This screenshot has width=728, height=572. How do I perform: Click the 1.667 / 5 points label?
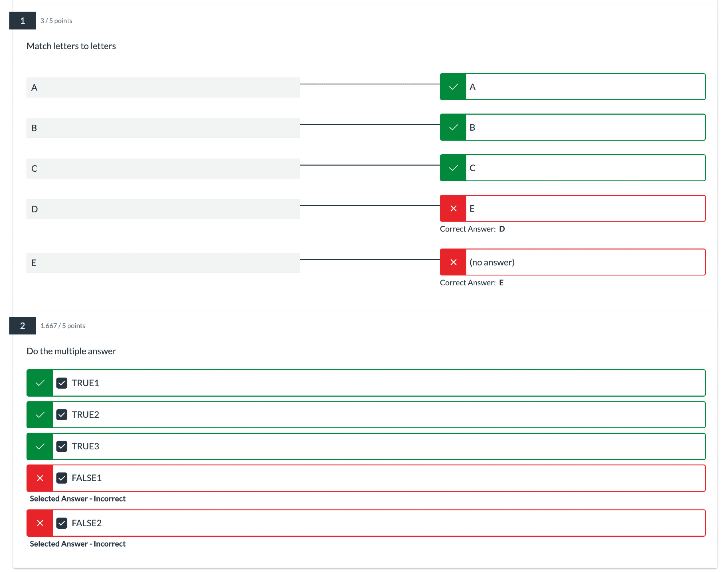[x=63, y=326]
